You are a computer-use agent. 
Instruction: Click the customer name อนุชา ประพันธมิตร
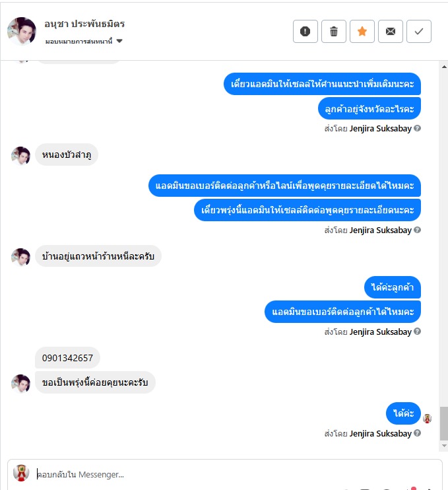84,24
